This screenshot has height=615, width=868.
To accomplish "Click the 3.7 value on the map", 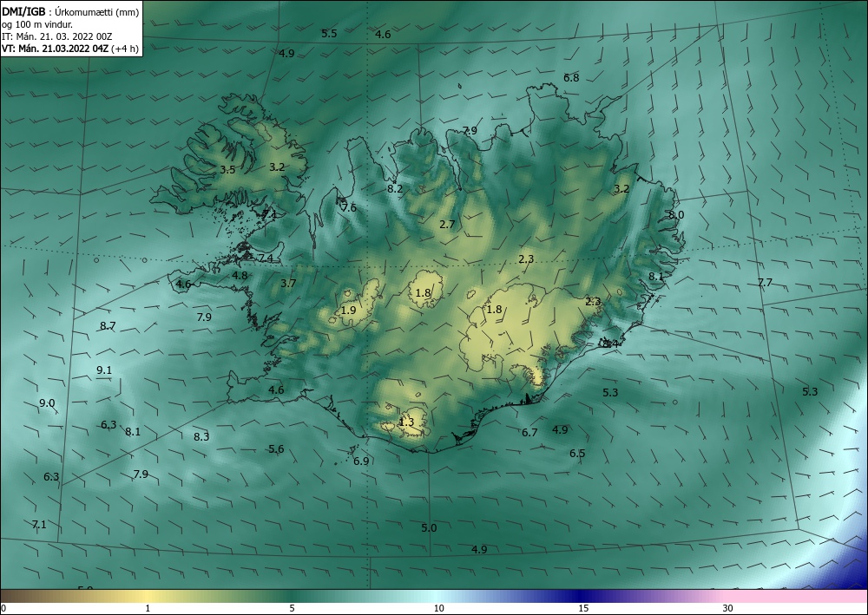I will point(288,283).
